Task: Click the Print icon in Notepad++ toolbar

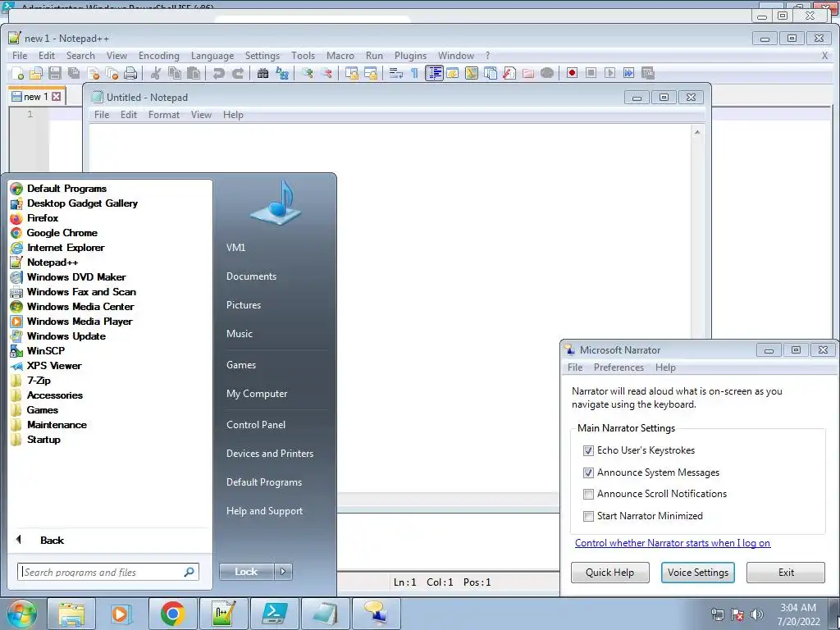Action: click(130, 73)
